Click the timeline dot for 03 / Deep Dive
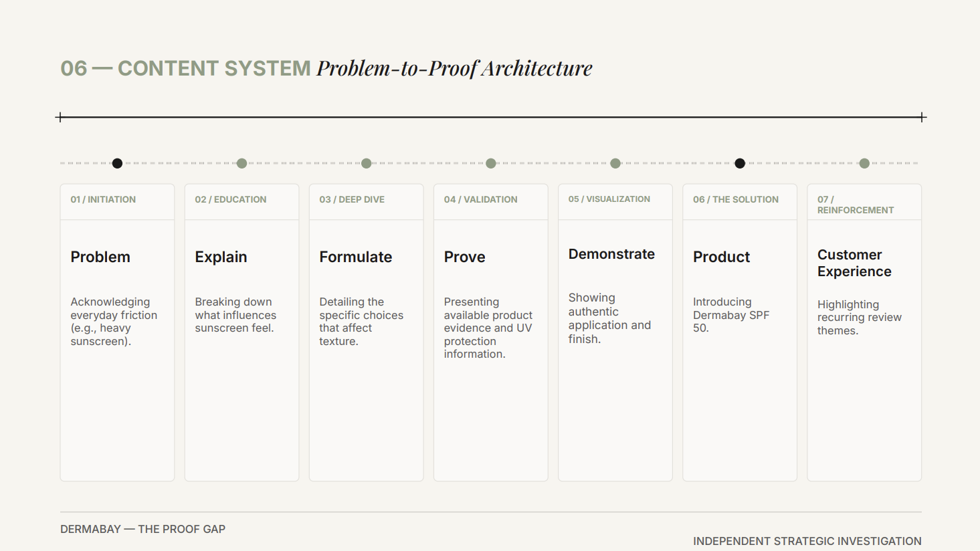 click(x=366, y=163)
